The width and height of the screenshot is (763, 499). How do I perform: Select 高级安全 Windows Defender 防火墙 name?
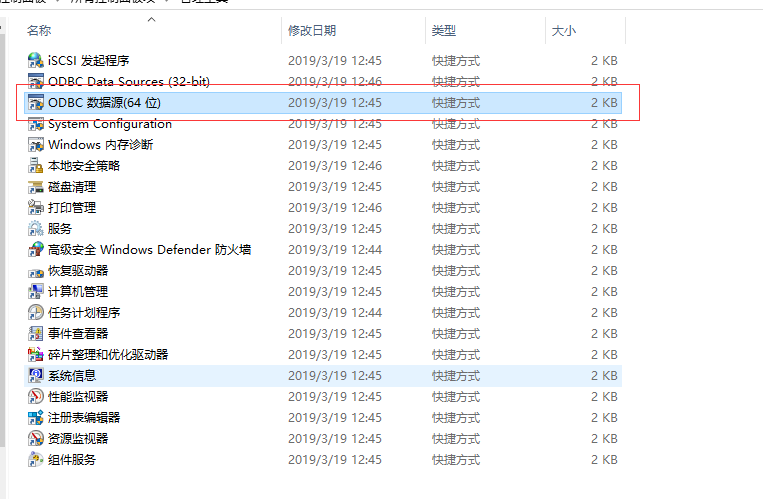pyautogui.click(x=149, y=249)
